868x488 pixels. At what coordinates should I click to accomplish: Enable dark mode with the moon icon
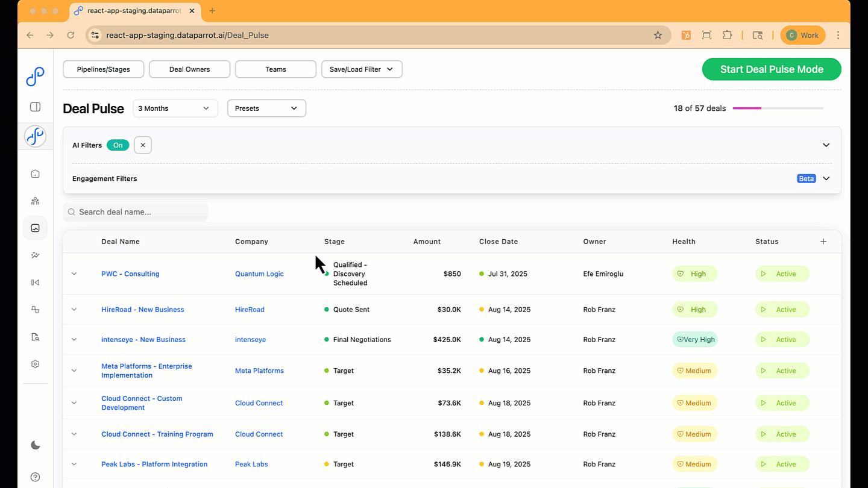(x=35, y=445)
